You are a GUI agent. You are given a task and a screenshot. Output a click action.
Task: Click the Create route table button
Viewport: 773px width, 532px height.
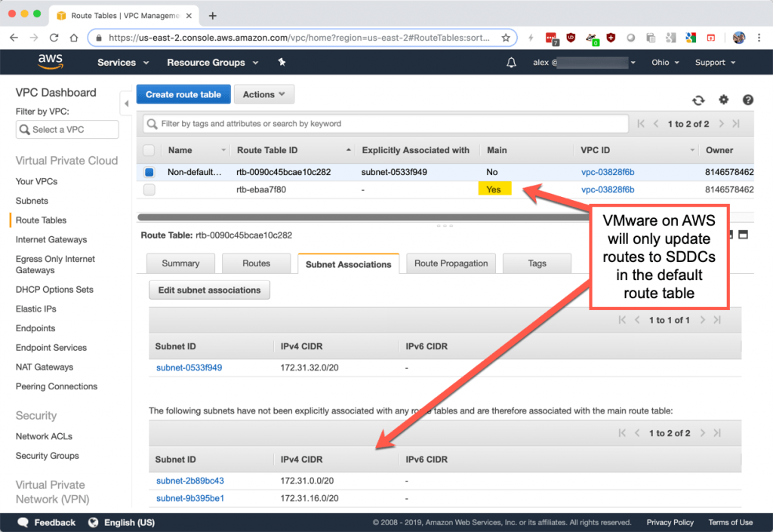pyautogui.click(x=183, y=94)
